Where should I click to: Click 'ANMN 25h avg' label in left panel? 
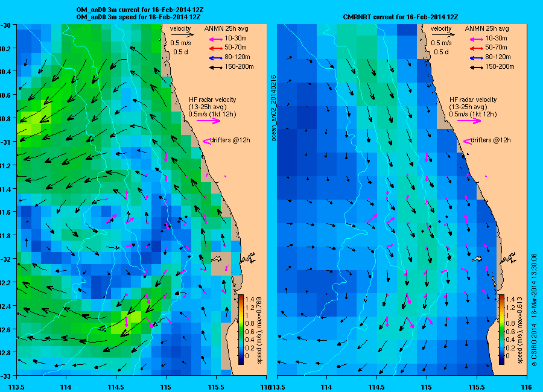click(x=226, y=29)
